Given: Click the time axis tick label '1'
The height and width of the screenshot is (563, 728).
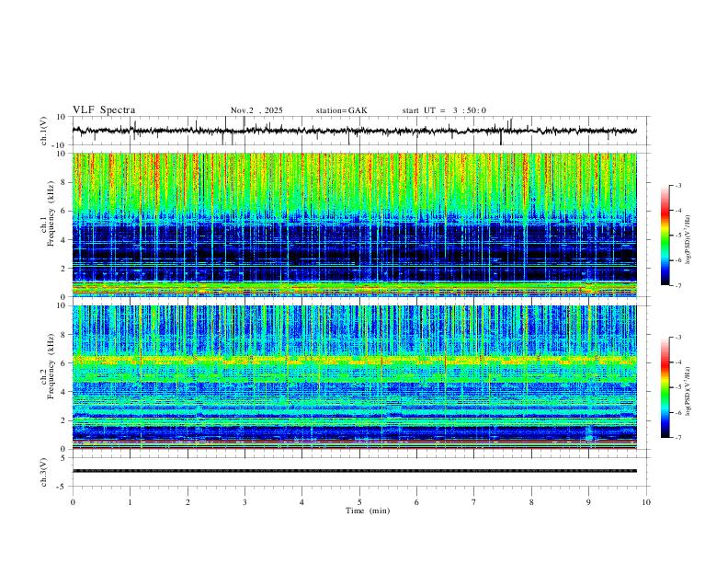Looking at the screenshot, I should point(130,502).
